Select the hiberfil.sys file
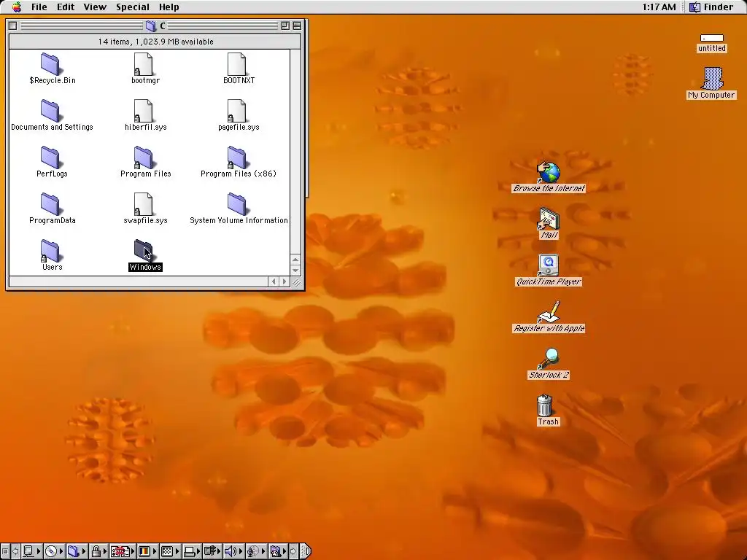 [x=145, y=115]
